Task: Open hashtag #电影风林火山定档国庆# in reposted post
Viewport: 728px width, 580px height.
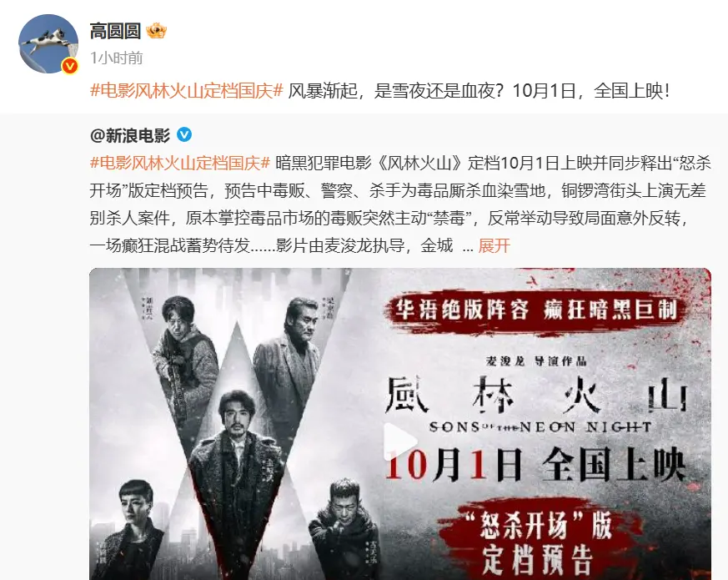Action: click(180, 163)
